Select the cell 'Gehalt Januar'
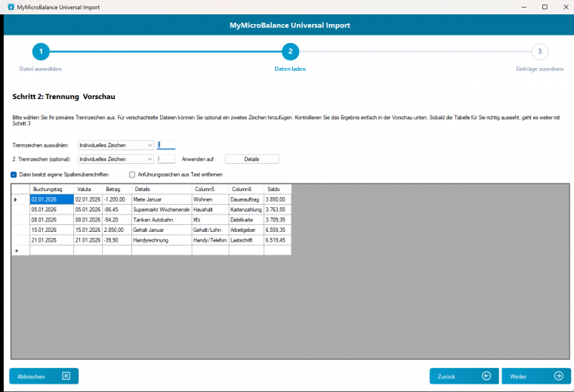This screenshot has width=574, height=392. pos(162,230)
